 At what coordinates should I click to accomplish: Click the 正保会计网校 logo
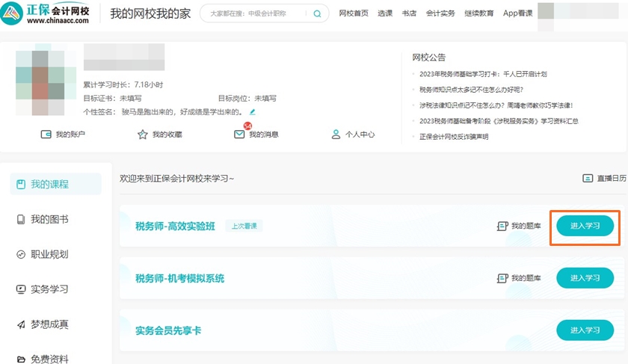click(x=45, y=13)
